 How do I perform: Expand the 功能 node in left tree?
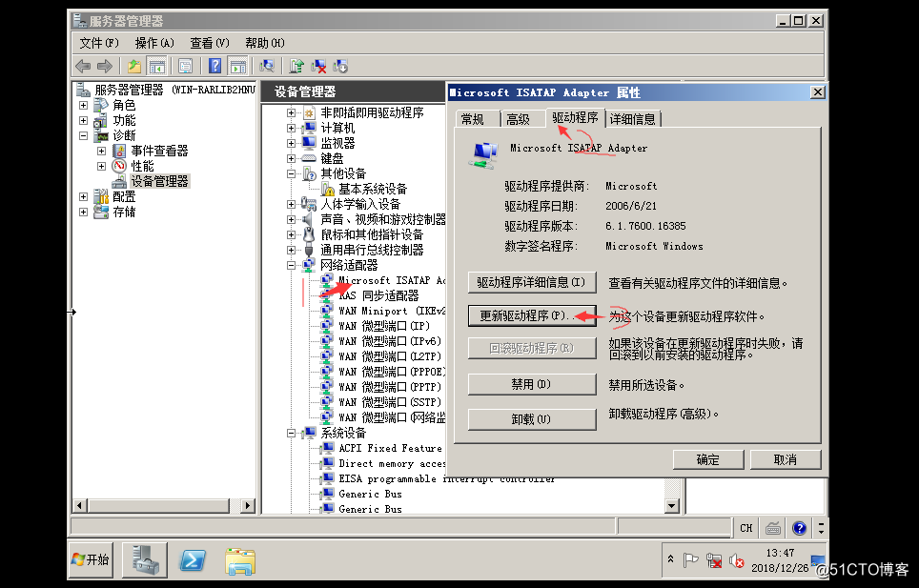[83, 121]
